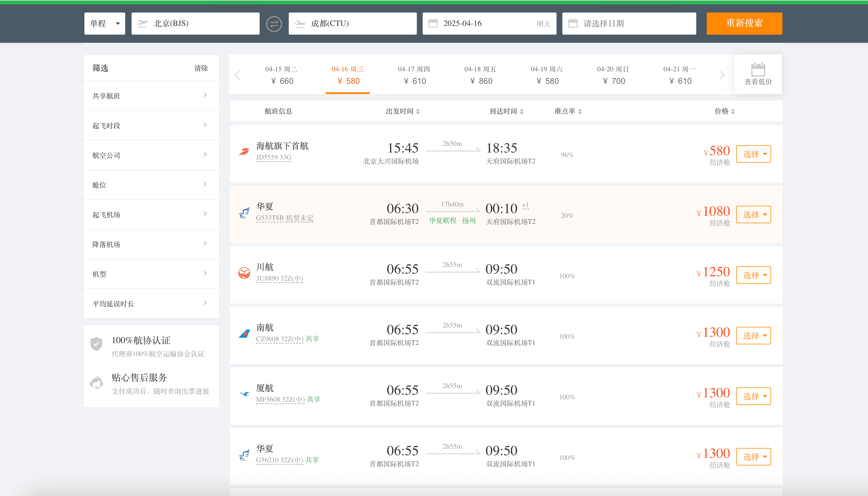868x496 pixels.
Task: Click the 成都(CTU) destination field
Action: (x=352, y=24)
